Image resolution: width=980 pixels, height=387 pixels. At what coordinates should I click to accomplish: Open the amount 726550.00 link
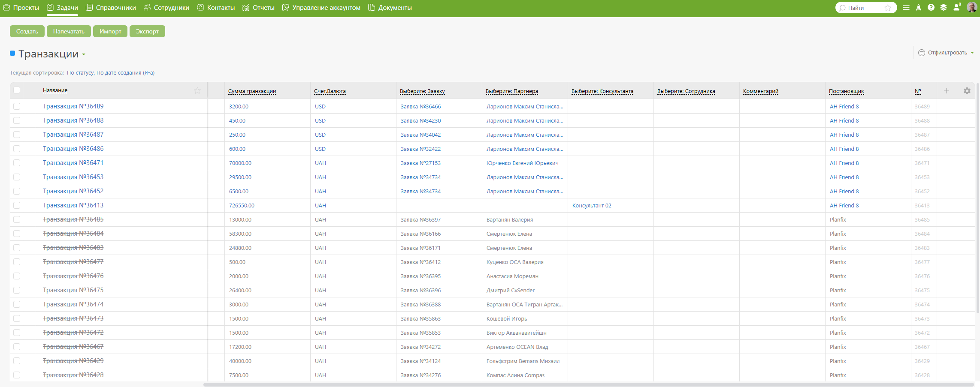coord(242,205)
